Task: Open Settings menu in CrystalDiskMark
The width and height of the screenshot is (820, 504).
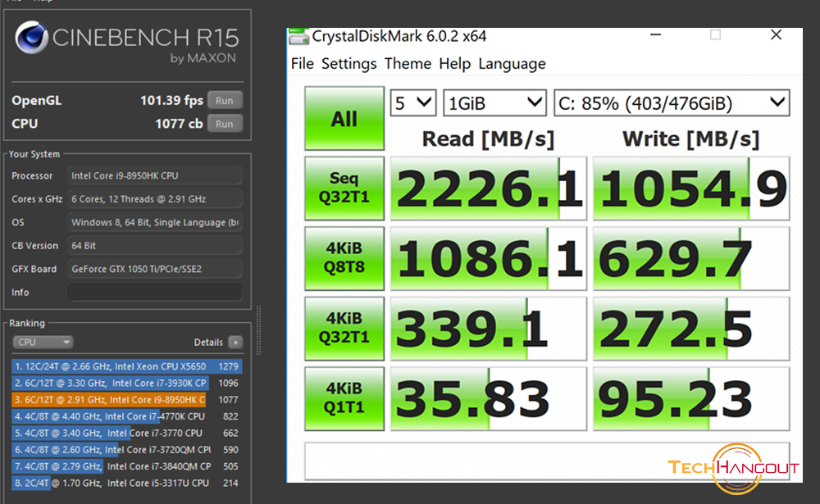Action: tap(348, 64)
